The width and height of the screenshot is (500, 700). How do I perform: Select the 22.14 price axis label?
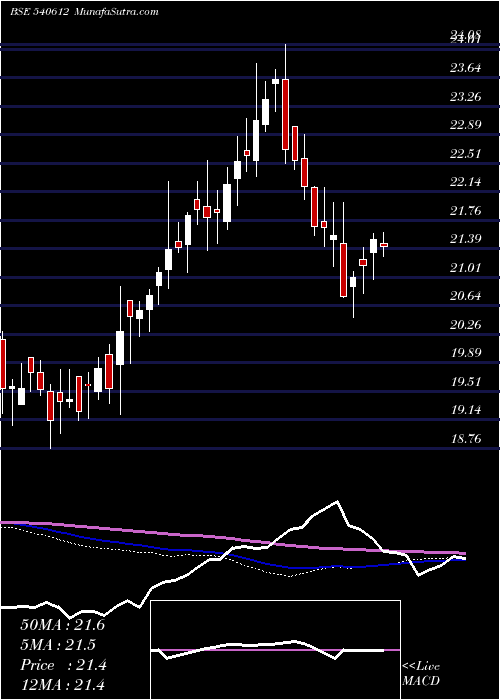pyautogui.click(x=466, y=182)
